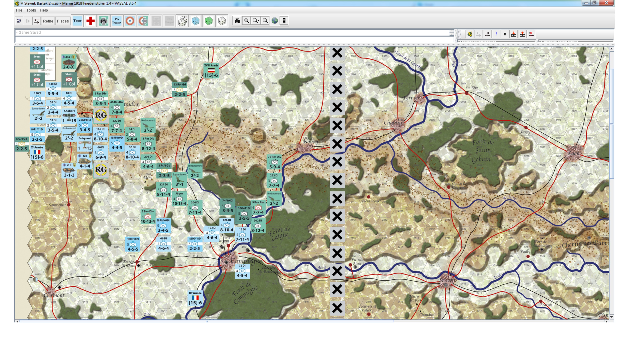Click the red cross toolbar icon
Image resolution: width=644 pixels, height=351 pixels.
point(91,21)
